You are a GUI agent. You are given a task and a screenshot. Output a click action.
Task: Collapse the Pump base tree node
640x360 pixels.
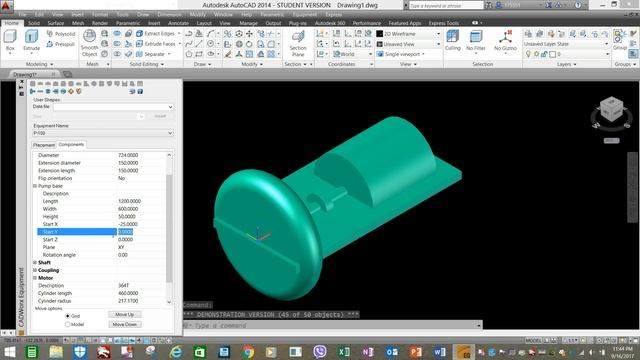tap(35, 186)
